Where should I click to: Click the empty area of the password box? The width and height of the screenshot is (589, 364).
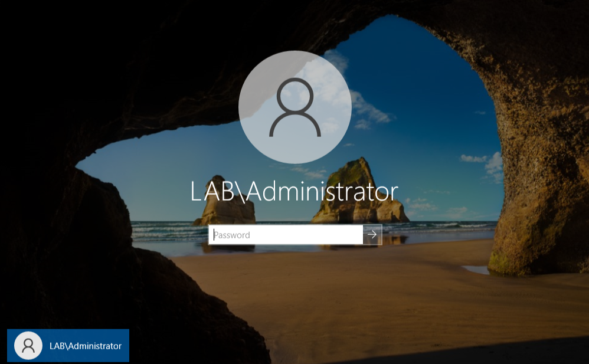click(x=313, y=235)
